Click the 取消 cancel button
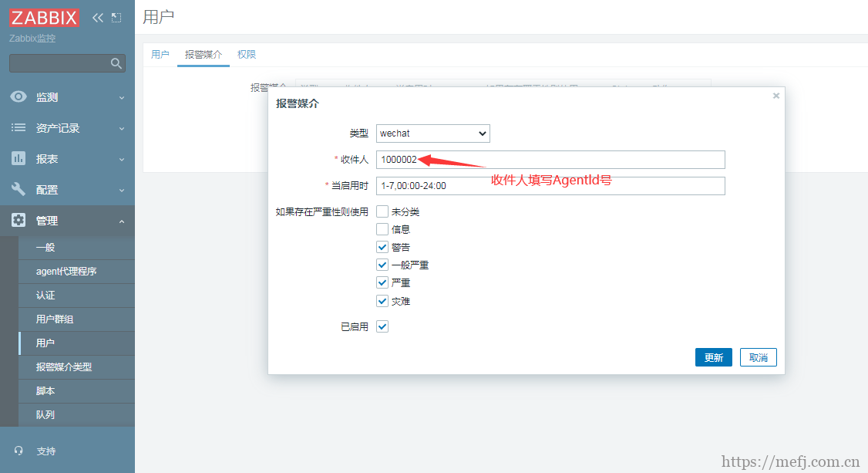 pos(758,357)
